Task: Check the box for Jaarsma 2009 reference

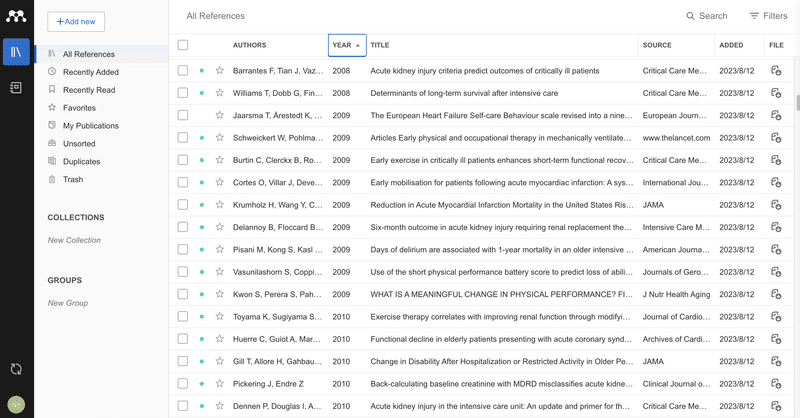Action: [x=183, y=115]
